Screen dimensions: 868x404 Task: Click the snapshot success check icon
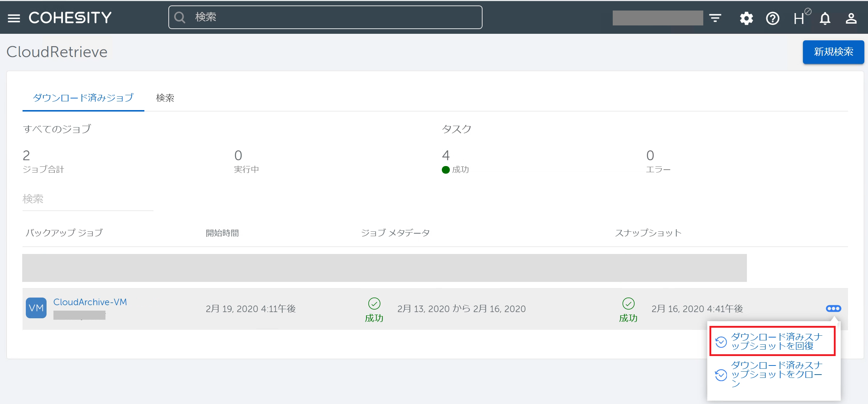point(628,303)
